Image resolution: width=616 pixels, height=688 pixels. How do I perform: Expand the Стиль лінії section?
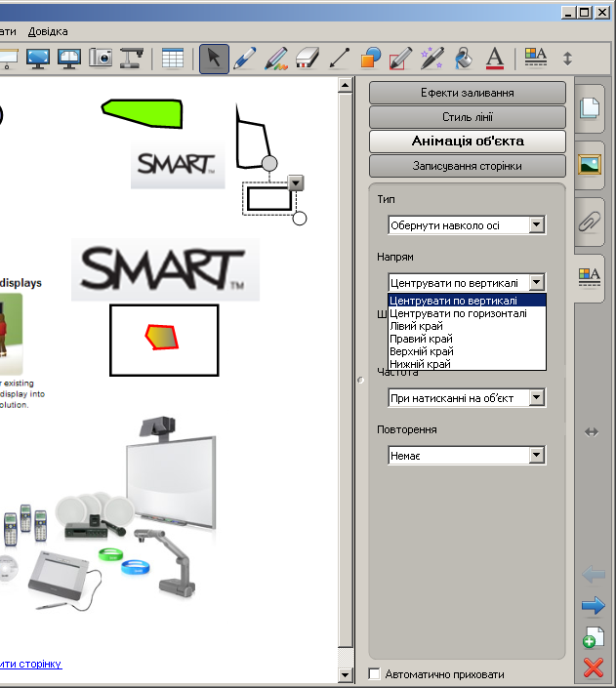pyautogui.click(x=468, y=117)
